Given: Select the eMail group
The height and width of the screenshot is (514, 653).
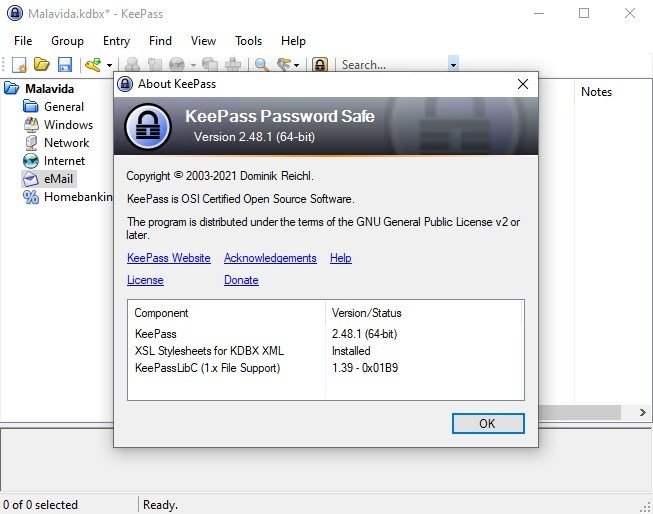Looking at the screenshot, I should (x=58, y=179).
